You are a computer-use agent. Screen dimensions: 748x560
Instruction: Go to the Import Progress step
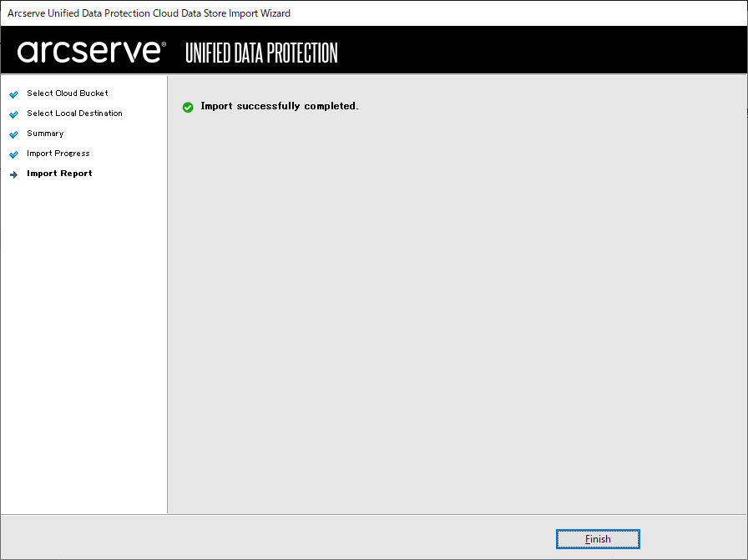point(58,154)
